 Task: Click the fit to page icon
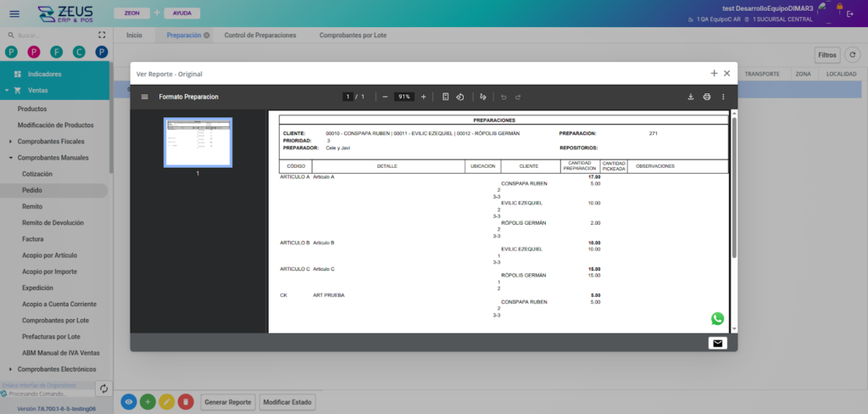click(446, 97)
